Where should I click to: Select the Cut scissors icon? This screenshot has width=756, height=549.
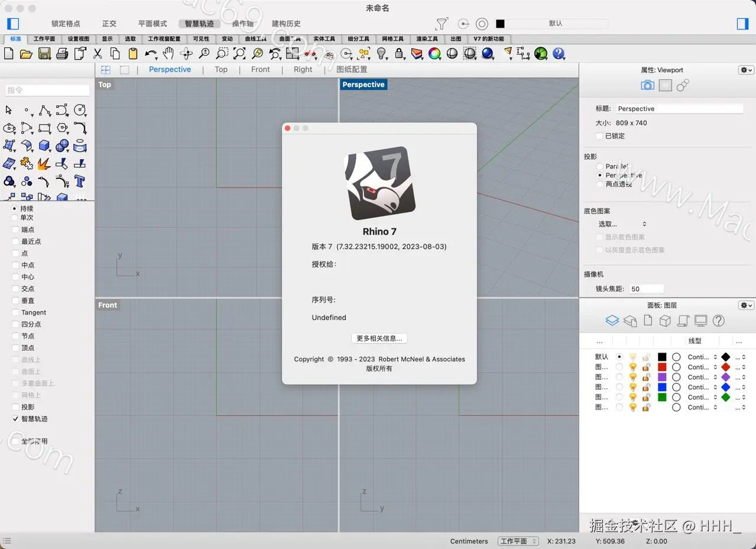pos(98,54)
